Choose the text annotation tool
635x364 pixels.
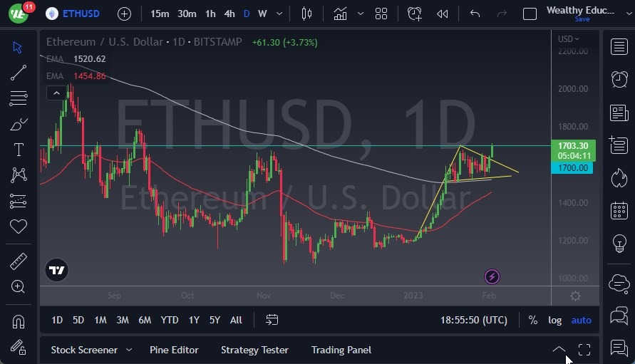[19, 150]
